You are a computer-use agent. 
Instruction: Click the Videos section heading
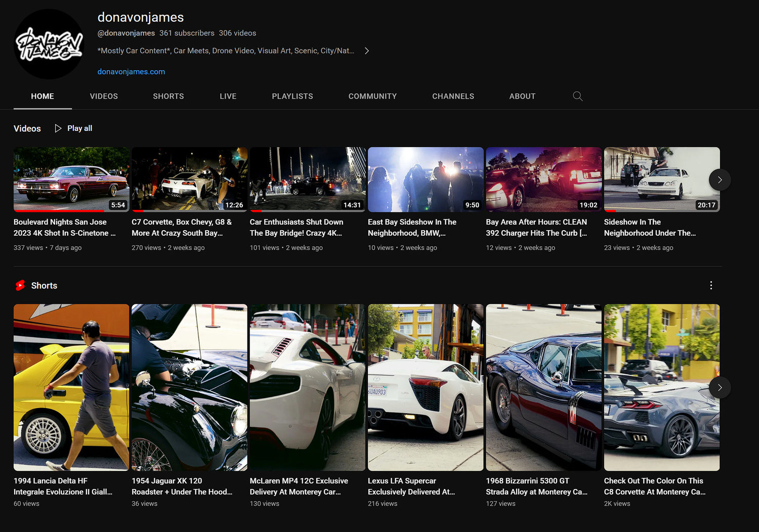[27, 128]
